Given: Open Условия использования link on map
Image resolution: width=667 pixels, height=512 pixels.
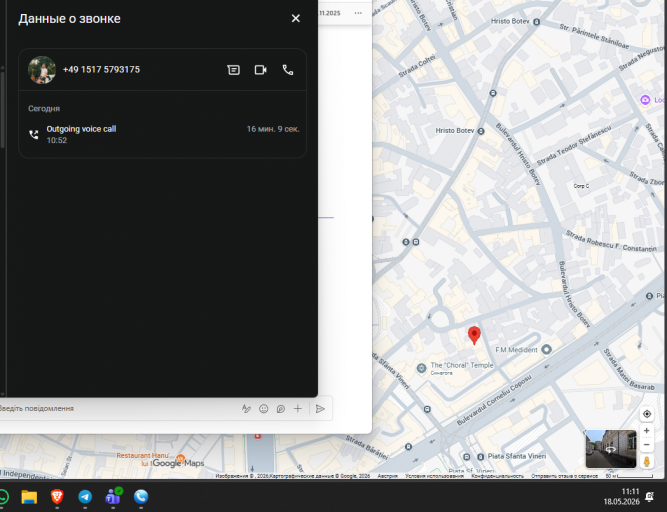Looking at the screenshot, I should (x=434, y=476).
